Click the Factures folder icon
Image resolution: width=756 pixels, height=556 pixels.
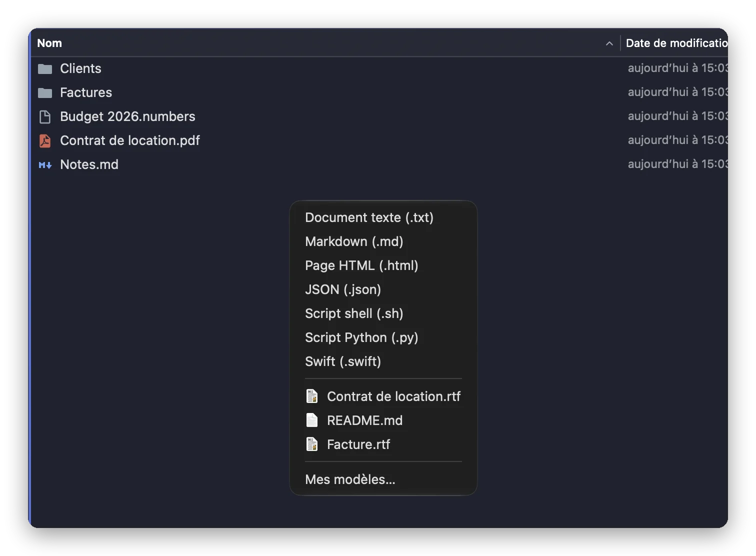coord(45,92)
